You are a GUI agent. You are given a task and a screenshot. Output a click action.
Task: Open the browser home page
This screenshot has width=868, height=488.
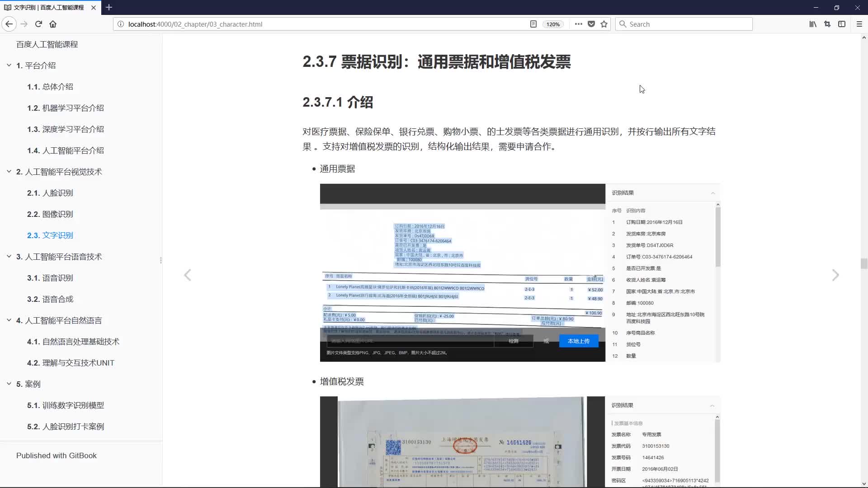click(53, 24)
